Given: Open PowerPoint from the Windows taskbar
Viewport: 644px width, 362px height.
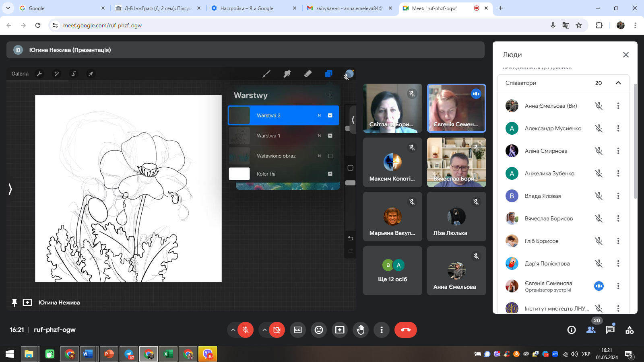Looking at the screenshot, I should [x=109, y=354].
